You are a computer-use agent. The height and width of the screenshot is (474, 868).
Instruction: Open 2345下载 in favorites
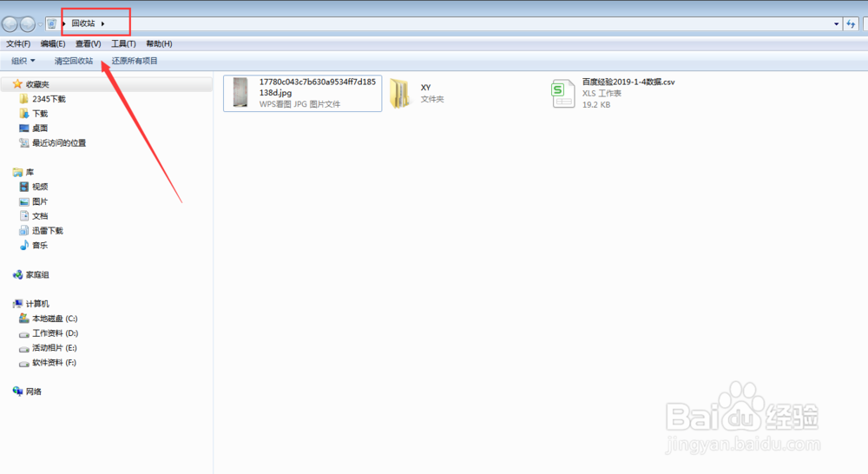(49, 99)
